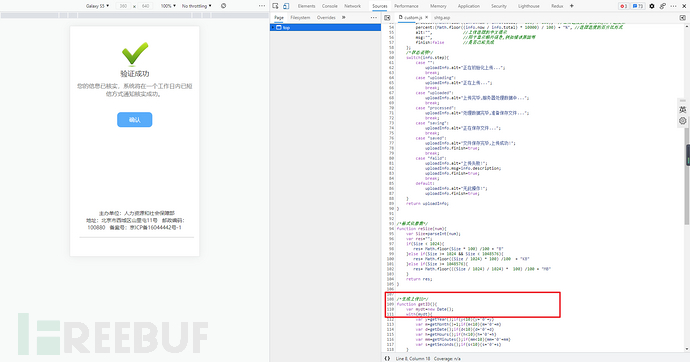Open navigator pane more options menu
The height and width of the screenshot is (362, 690).
tap(374, 18)
